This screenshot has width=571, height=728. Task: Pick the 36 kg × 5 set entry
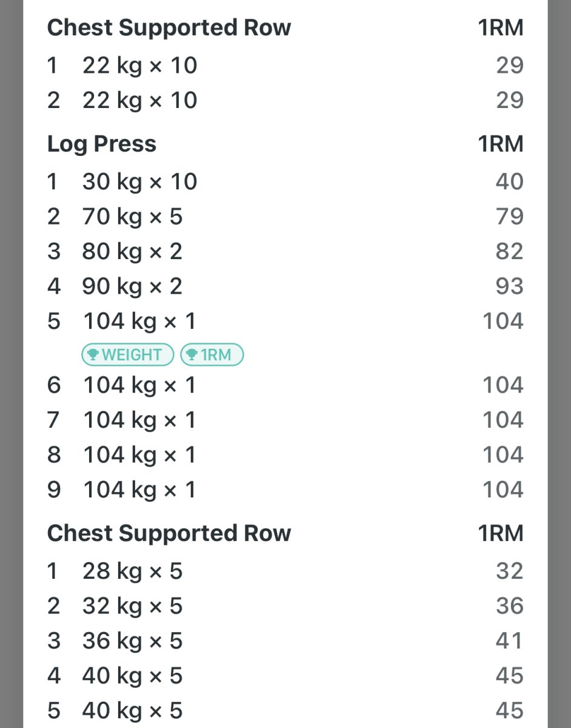point(132,641)
